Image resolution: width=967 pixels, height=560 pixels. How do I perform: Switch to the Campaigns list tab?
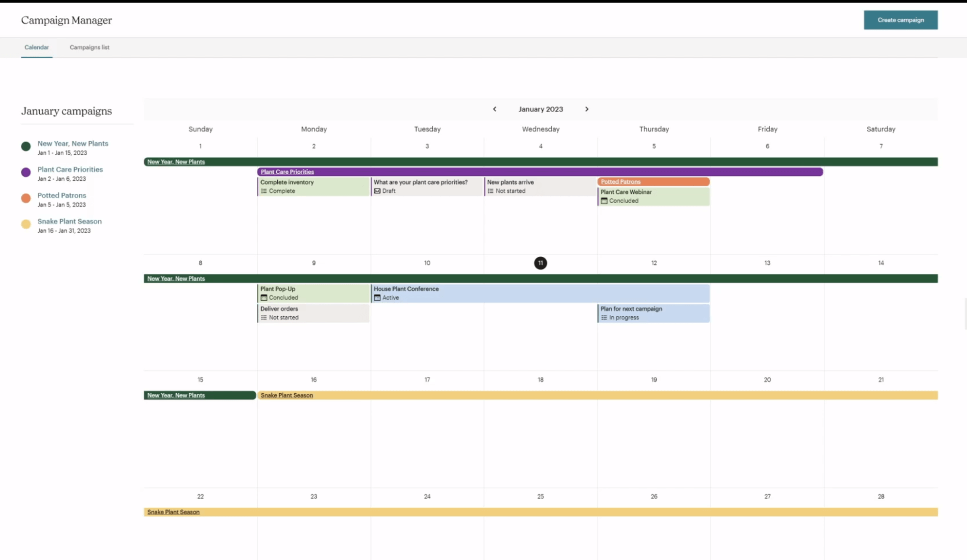pos(89,47)
